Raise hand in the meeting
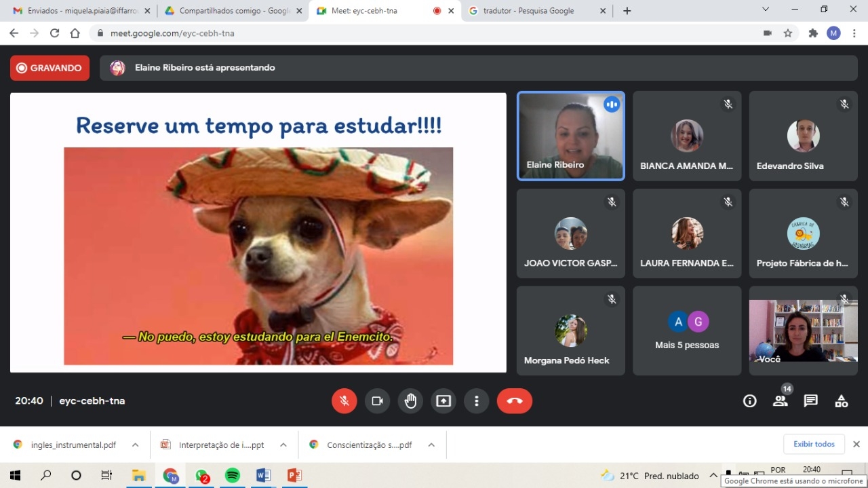The width and height of the screenshot is (868, 488). pos(410,401)
